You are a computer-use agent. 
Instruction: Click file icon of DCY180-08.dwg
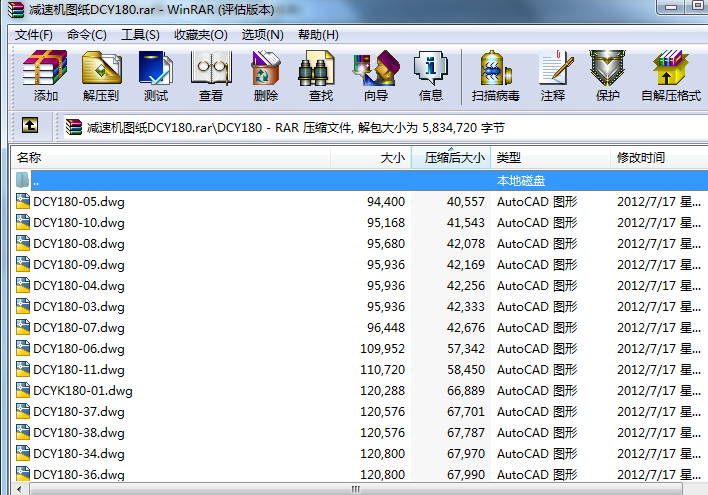23,243
